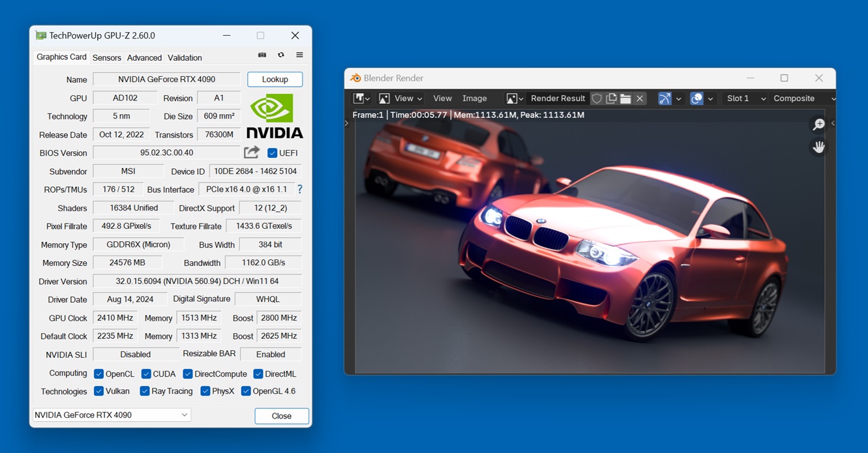This screenshot has height=453, width=868.
Task: Switch to the Graphics Card tab
Action: (61, 57)
